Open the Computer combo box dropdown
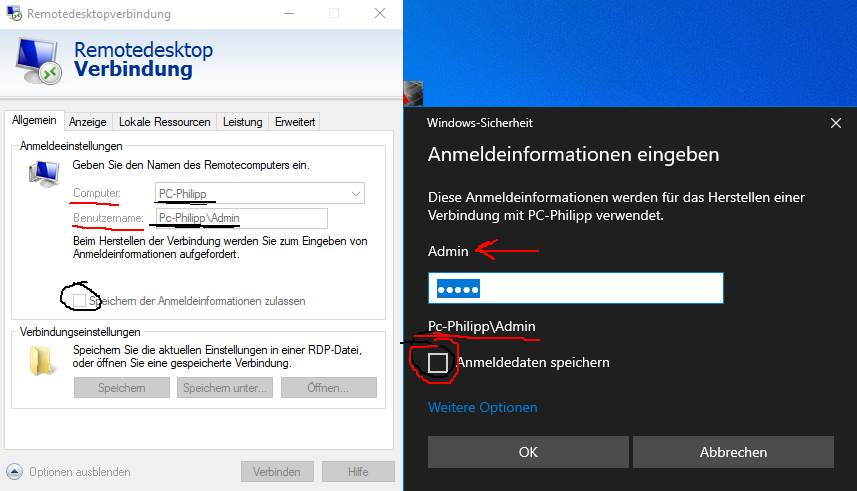The height and width of the screenshot is (491, 857). tap(356, 194)
